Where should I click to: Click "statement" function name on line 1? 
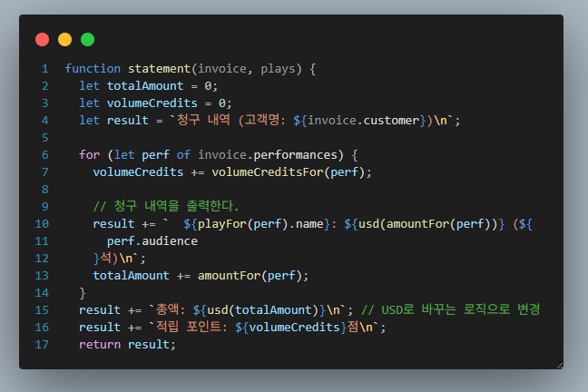160,69
